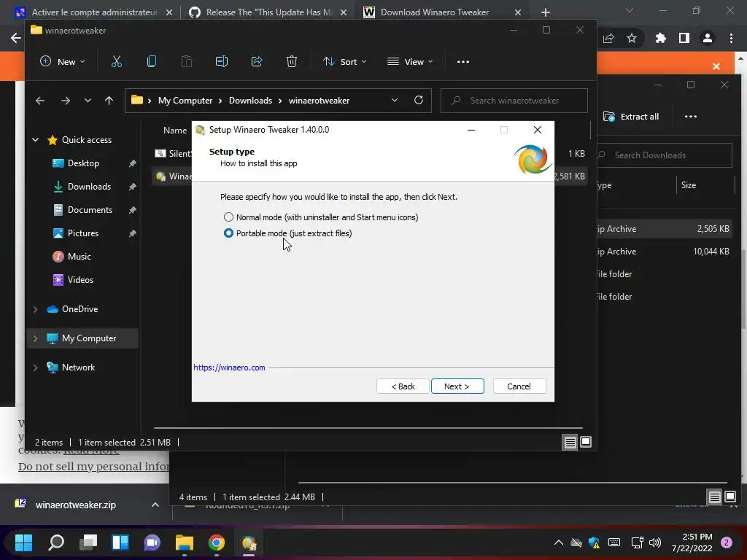Open the New dropdown in Explorer

pyautogui.click(x=63, y=61)
